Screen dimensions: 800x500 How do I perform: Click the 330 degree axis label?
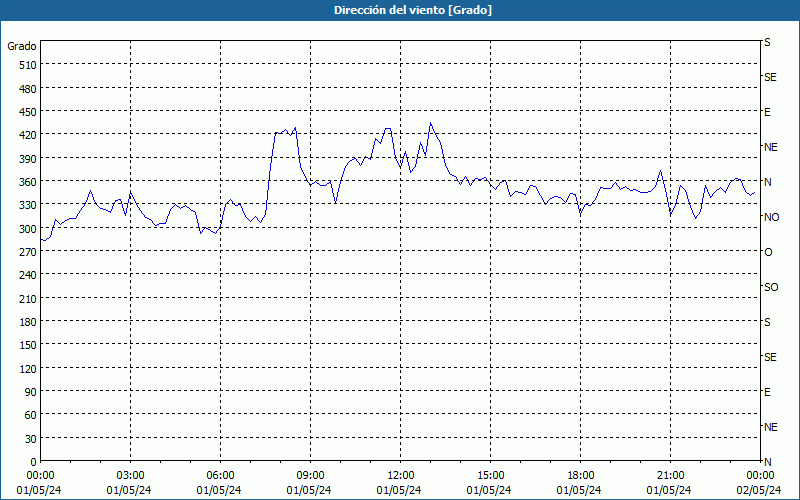tap(28, 205)
